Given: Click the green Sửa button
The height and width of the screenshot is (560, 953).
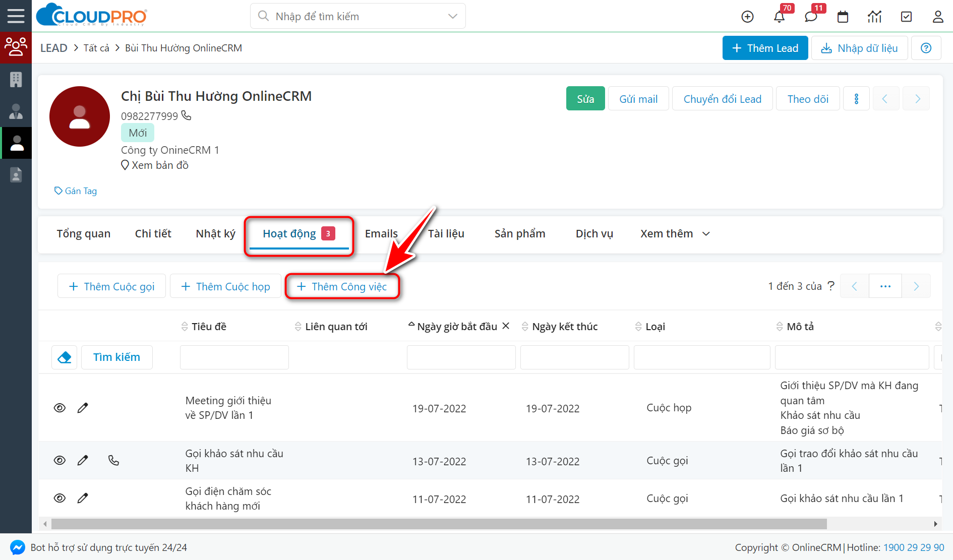Looking at the screenshot, I should click(585, 99).
